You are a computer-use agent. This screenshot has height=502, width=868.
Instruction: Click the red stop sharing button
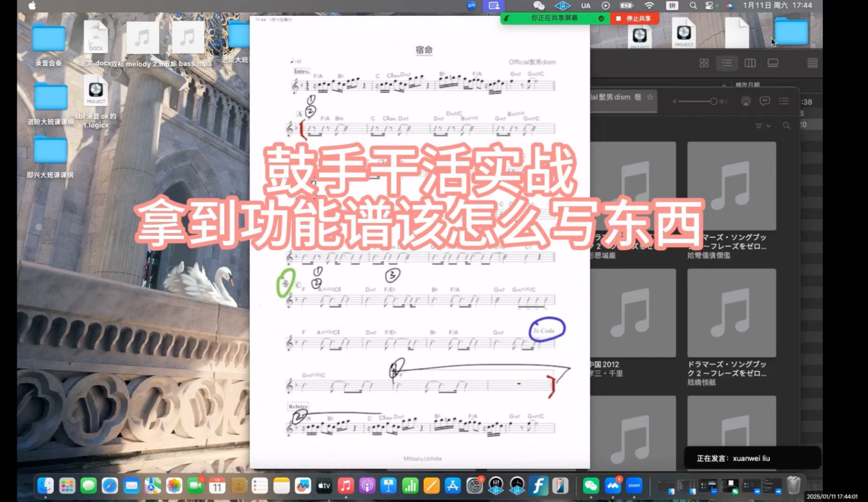pyautogui.click(x=635, y=18)
